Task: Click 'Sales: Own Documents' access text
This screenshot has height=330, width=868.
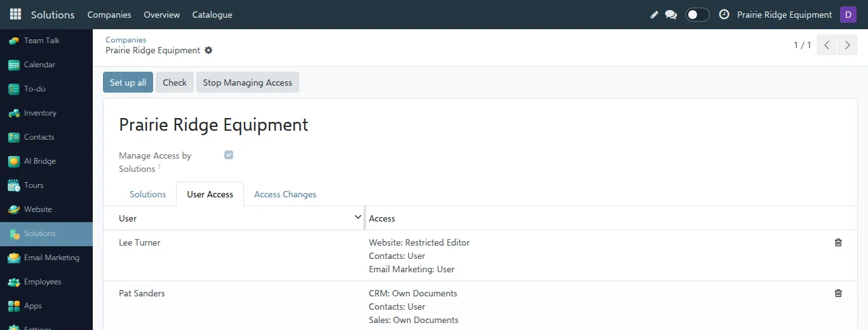Action: [414, 320]
